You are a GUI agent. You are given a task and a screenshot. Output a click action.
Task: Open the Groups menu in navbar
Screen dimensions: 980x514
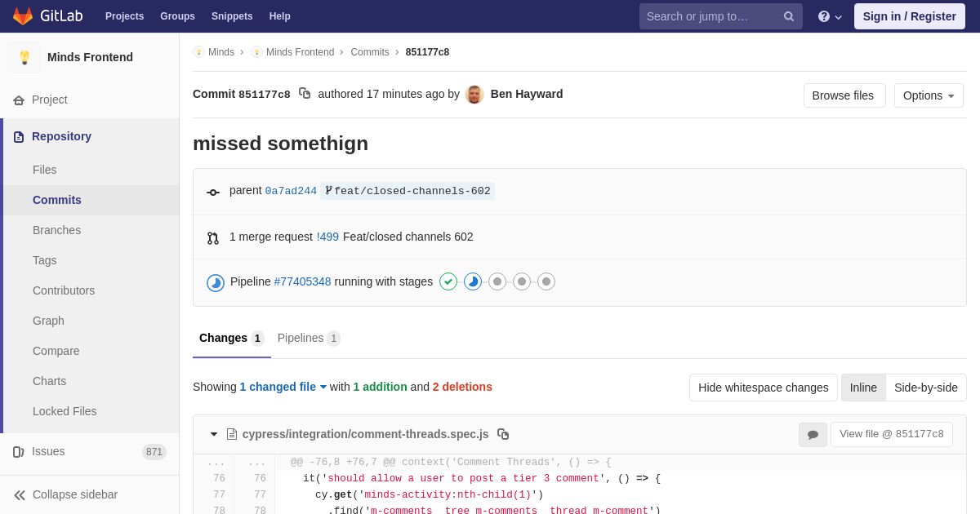(x=177, y=16)
